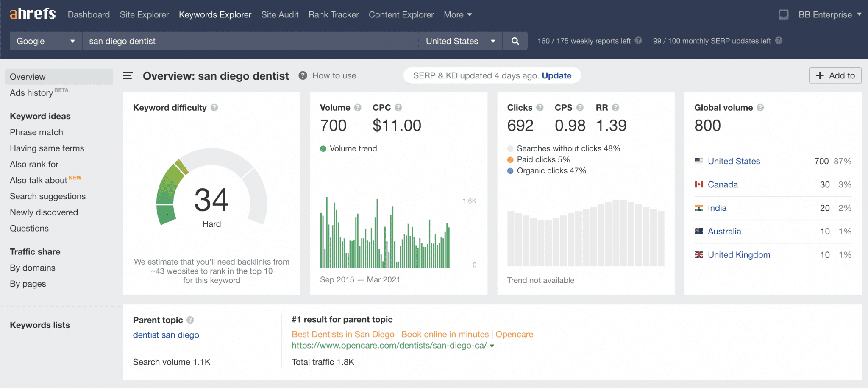Click the Add to button

click(835, 75)
